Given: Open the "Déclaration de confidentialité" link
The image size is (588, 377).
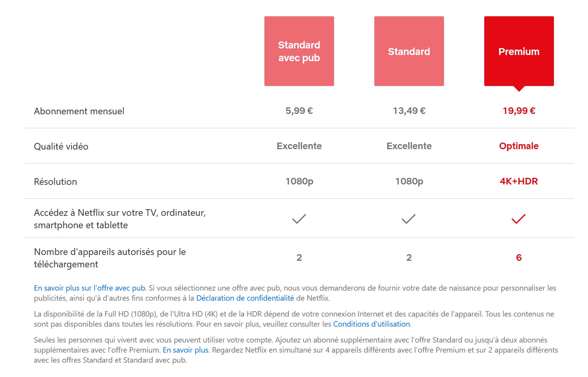Looking at the screenshot, I should (245, 298).
